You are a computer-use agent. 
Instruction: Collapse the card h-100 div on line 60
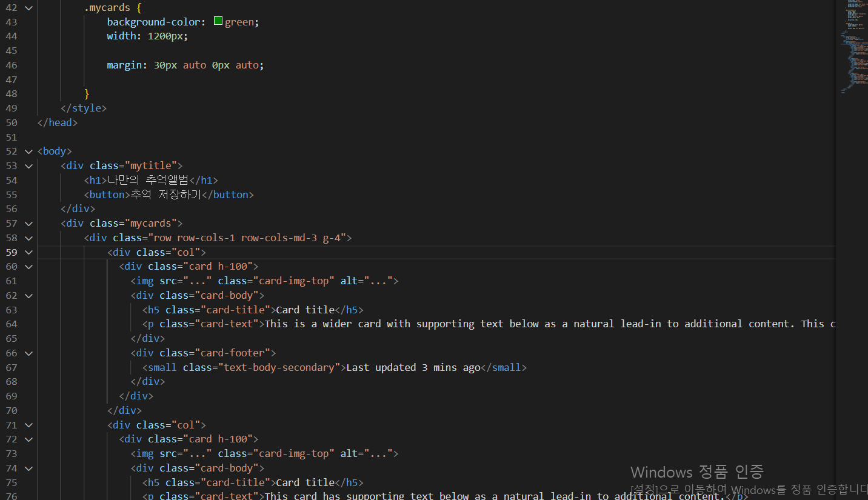[x=28, y=267]
